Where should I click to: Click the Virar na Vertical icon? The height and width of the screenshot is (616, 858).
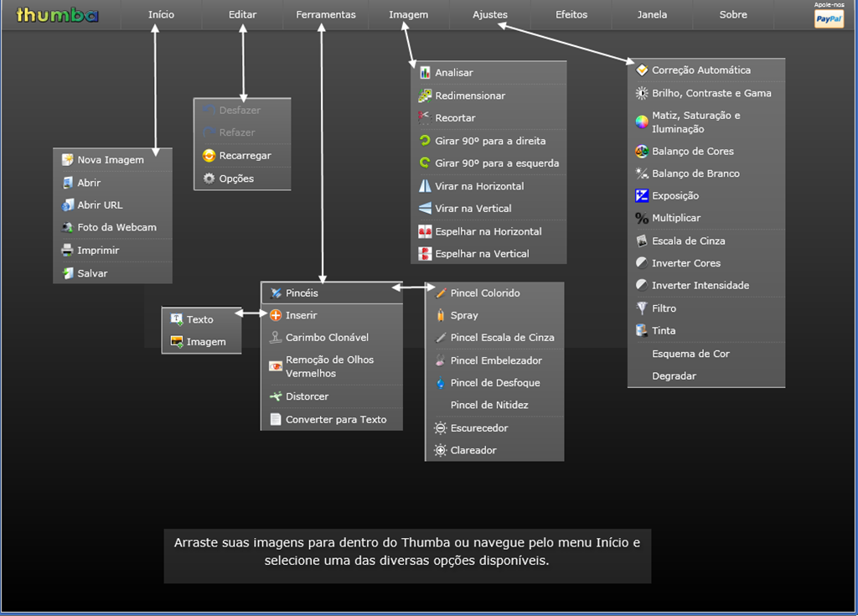point(425,208)
